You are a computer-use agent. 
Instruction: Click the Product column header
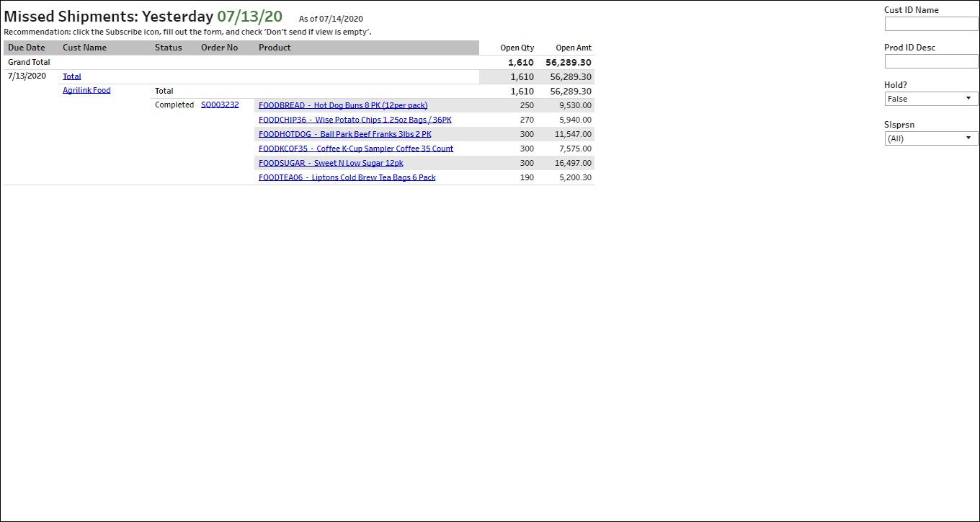tap(275, 48)
